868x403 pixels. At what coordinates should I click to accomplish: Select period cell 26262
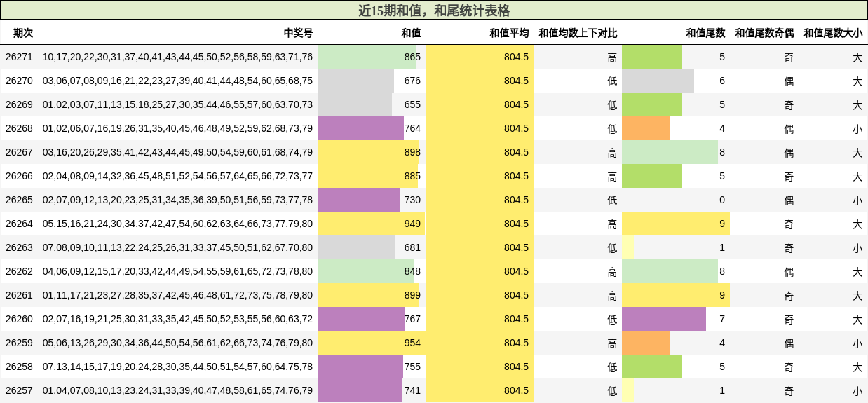tap(19, 271)
